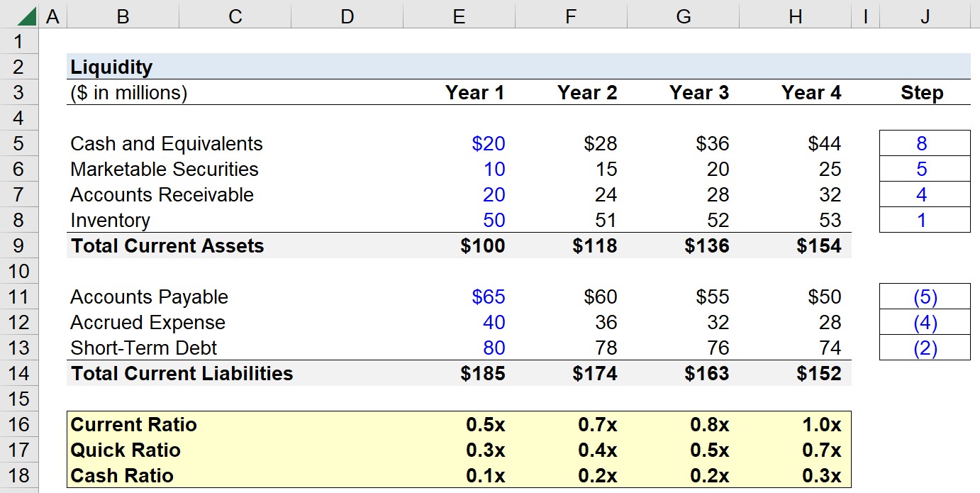Select Year 1 current ratio 0.5x
Screen dimensions: 980x493
[x=486, y=425]
